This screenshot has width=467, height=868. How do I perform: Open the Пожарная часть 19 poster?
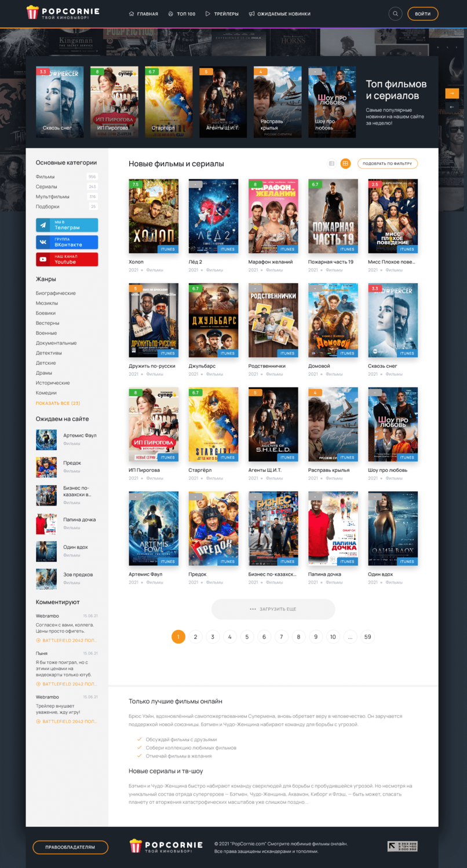tap(333, 216)
